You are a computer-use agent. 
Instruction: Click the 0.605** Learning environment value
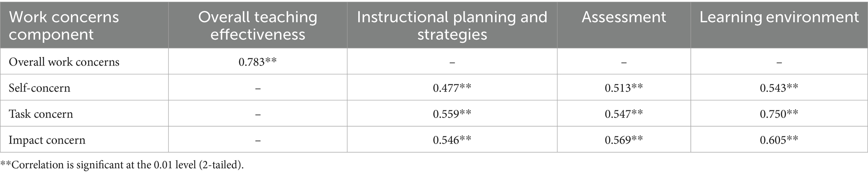pyautogui.click(x=779, y=140)
